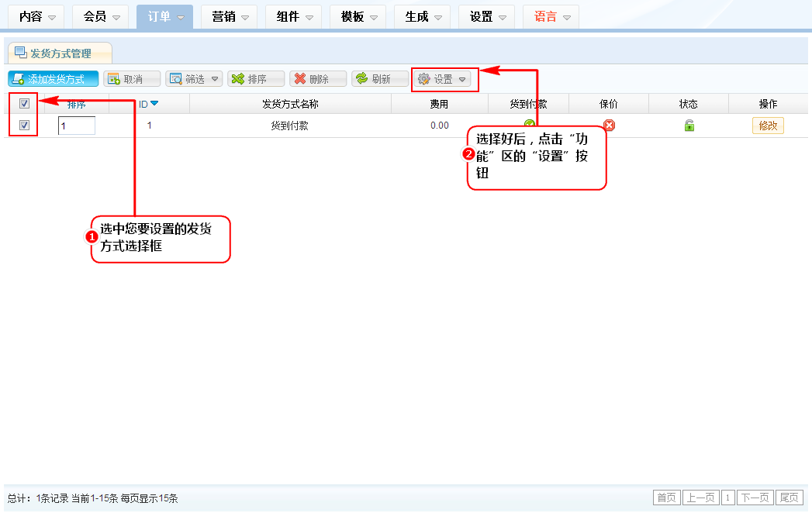Open the 设置 gear dropdown in toolbar
The width and height of the screenshot is (812, 513).
coord(444,79)
